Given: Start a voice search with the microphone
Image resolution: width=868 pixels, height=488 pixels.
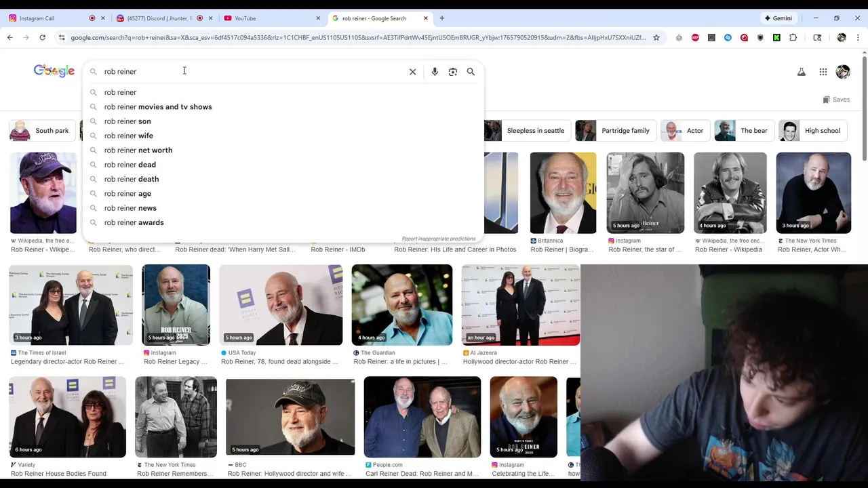Looking at the screenshot, I should pyautogui.click(x=435, y=72).
